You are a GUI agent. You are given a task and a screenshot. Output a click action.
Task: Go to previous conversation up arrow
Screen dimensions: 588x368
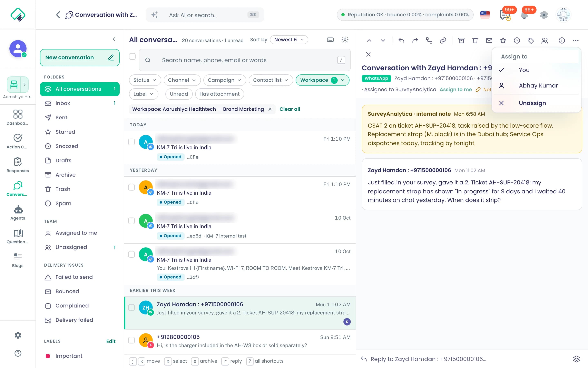(x=369, y=40)
